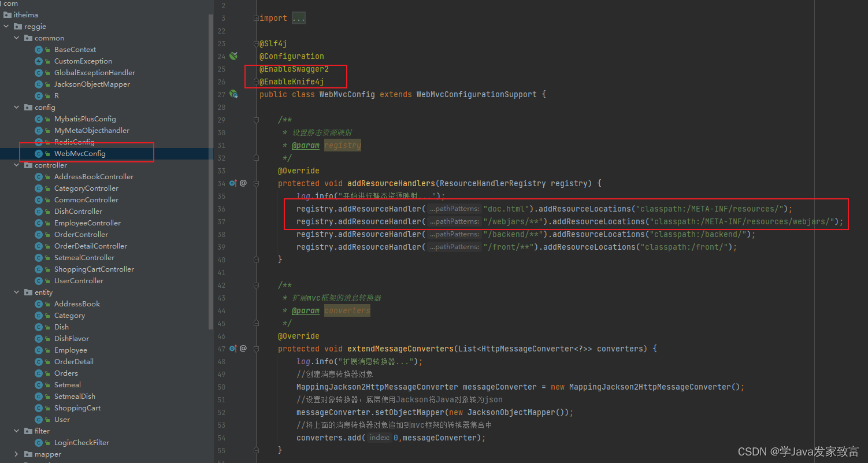Open ShoppingCartController file

[x=94, y=269]
